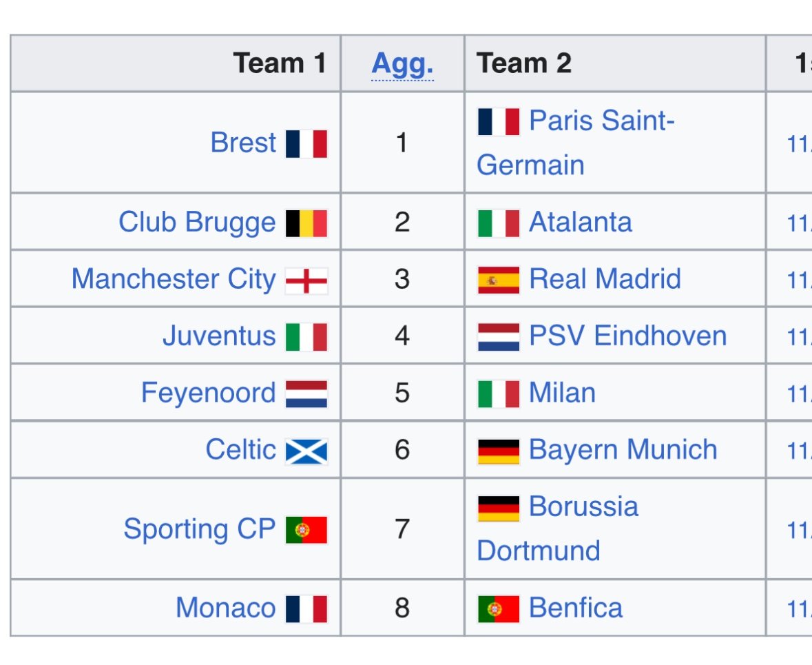Click the Team 1 column header
The height and width of the screenshot is (665, 812).
(279, 64)
